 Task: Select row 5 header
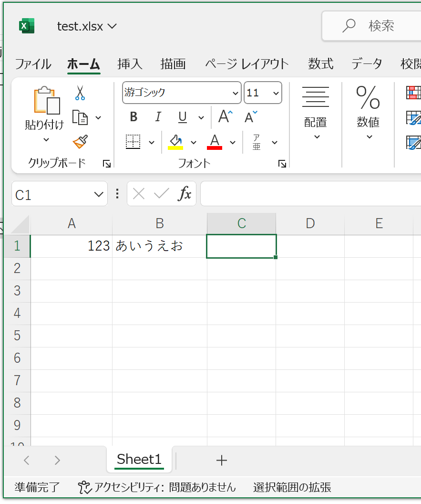click(x=17, y=336)
